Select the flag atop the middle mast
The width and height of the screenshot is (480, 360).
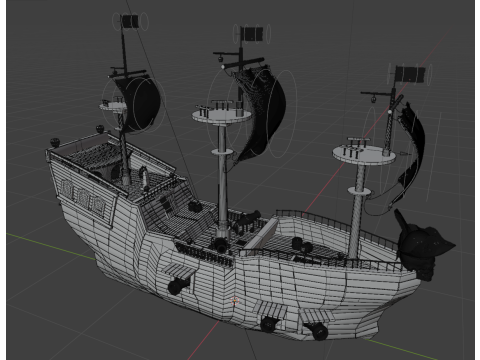pyautogui.click(x=252, y=34)
